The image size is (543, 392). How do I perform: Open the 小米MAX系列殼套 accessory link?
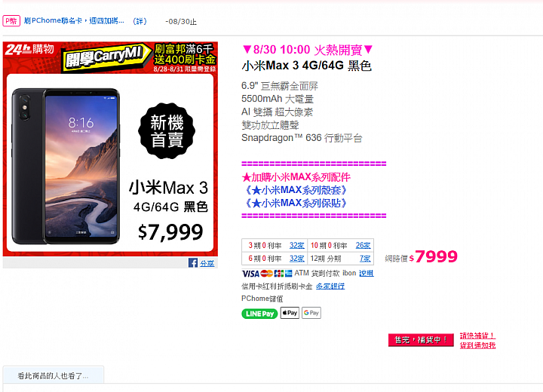pos(296,190)
